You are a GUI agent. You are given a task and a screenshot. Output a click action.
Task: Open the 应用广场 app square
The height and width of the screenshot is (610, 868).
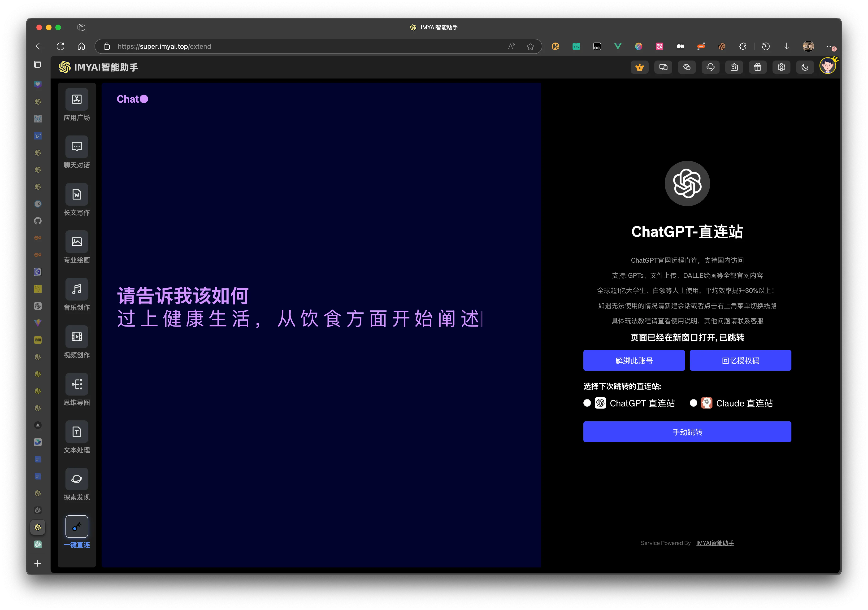coord(77,105)
